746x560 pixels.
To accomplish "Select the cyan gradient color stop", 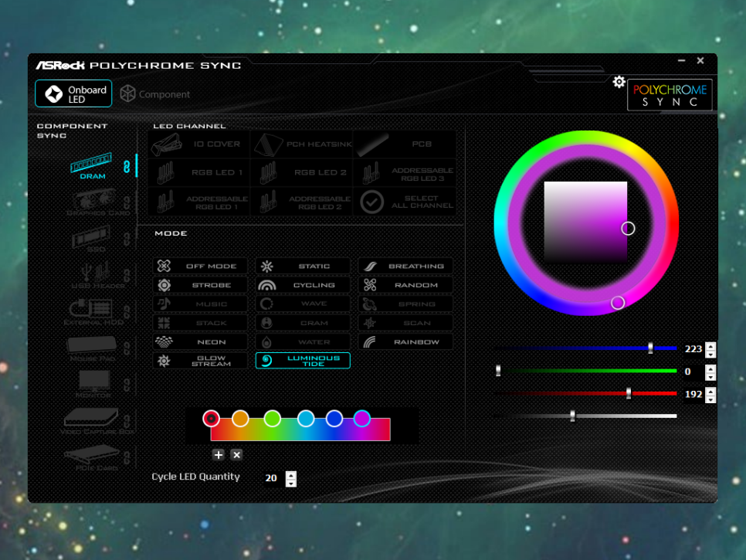I will (x=306, y=418).
